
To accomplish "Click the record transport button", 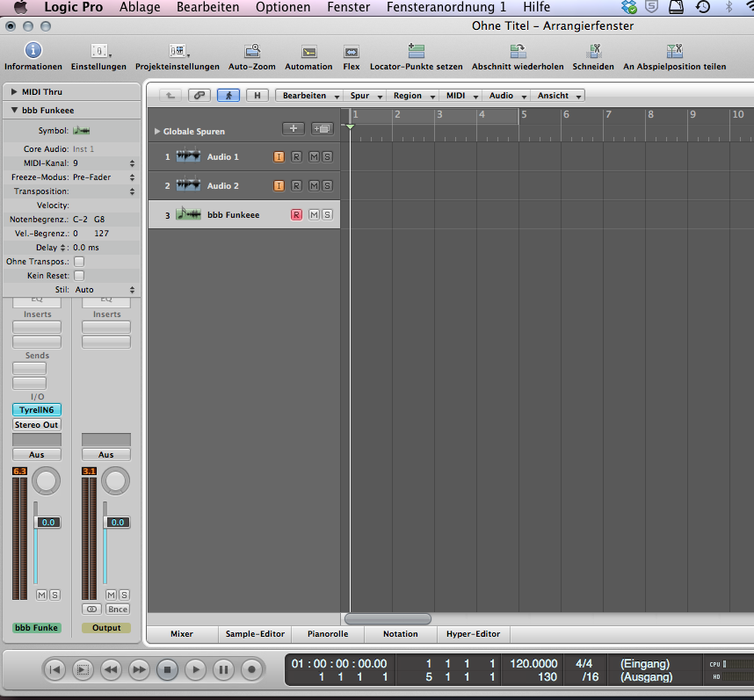I will click(251, 669).
